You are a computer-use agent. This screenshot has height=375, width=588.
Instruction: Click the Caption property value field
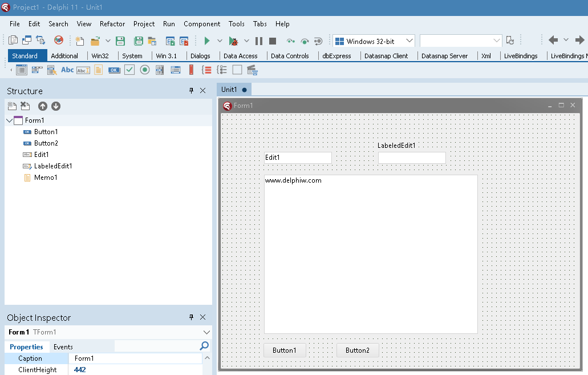coord(135,358)
